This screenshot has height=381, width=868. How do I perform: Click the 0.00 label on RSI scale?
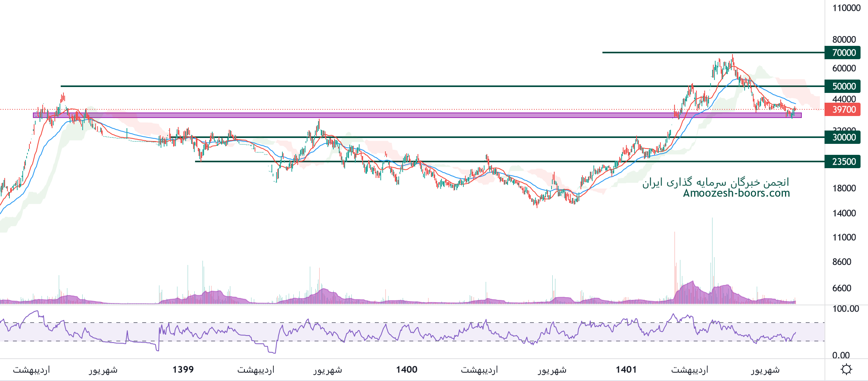pos(841,355)
